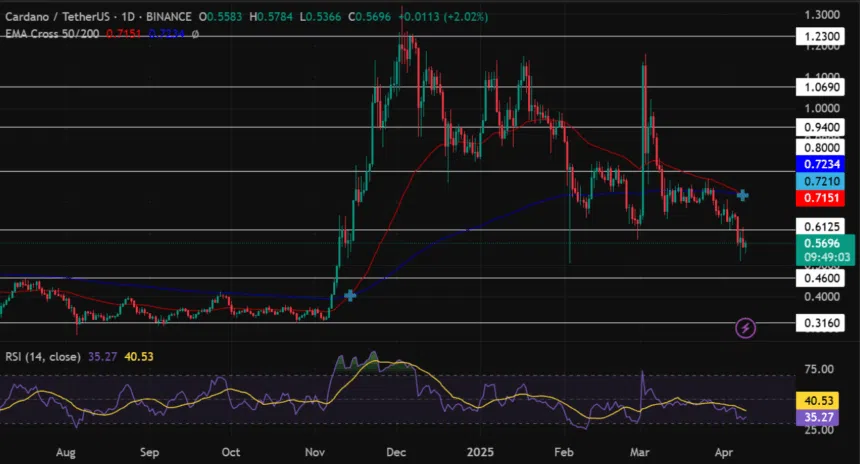Click the +0.0113 (+2.02%) change value
The image size is (860, 464).
(443, 17)
